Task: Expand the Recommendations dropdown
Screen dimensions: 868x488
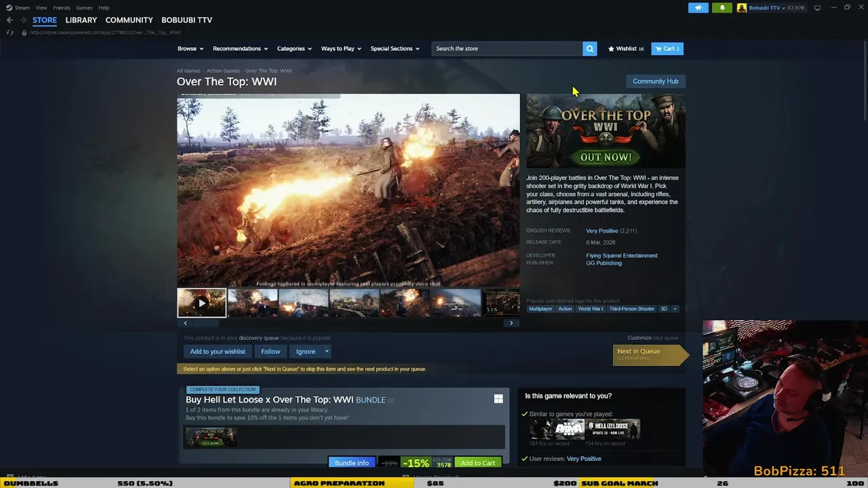Action: tap(240, 49)
